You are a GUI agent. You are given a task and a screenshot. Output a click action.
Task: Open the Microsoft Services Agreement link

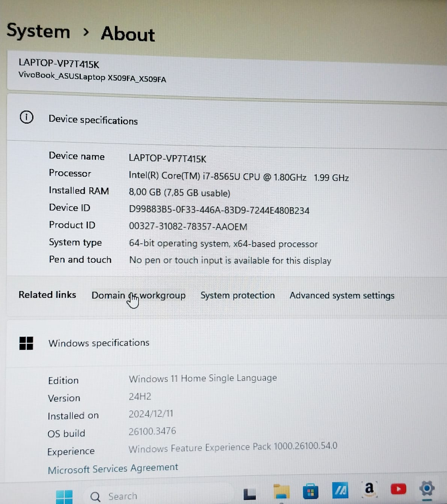point(113,468)
